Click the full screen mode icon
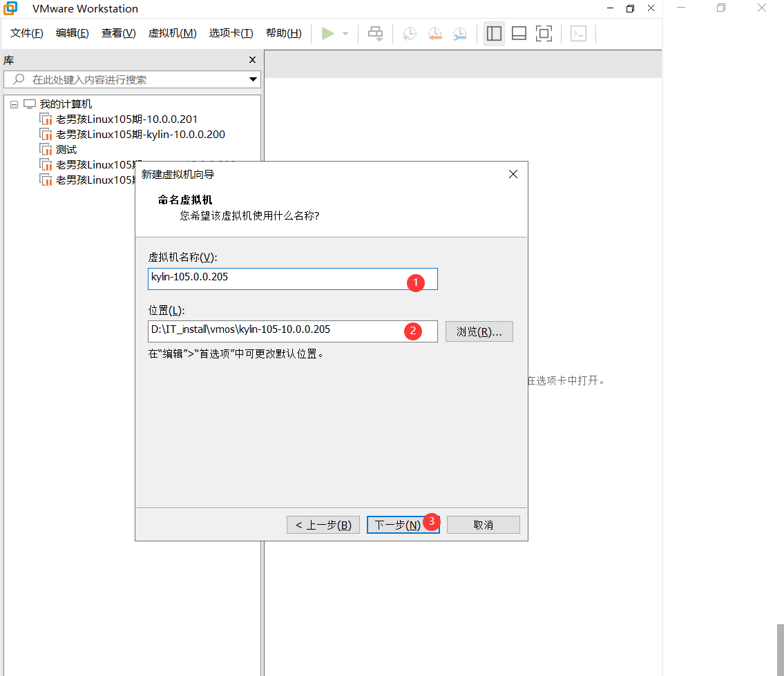The height and width of the screenshot is (676, 784). tap(544, 34)
